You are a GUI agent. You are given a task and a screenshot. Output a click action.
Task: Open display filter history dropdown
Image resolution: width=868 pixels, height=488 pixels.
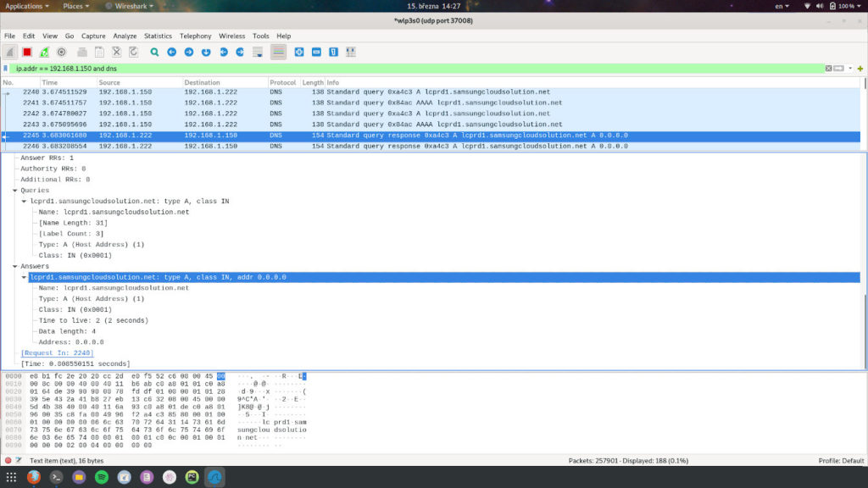pos(850,69)
